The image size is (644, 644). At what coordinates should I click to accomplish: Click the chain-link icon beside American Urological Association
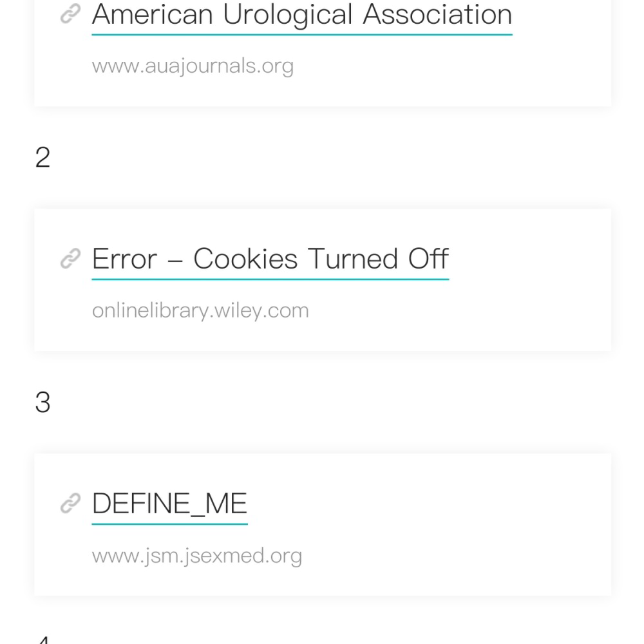point(71,14)
